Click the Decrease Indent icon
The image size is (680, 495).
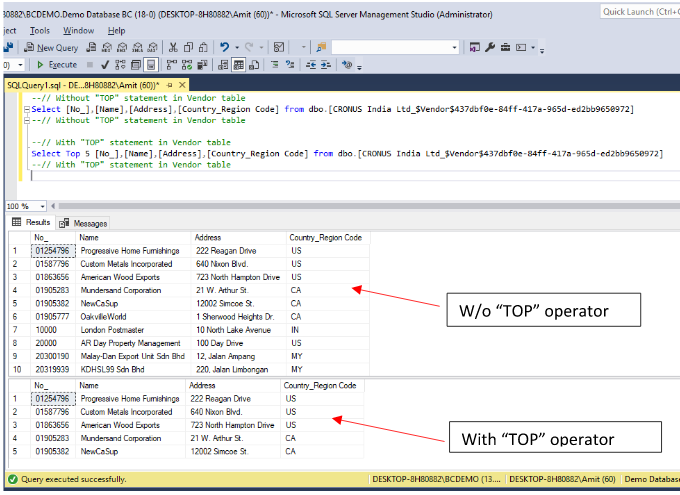311,65
